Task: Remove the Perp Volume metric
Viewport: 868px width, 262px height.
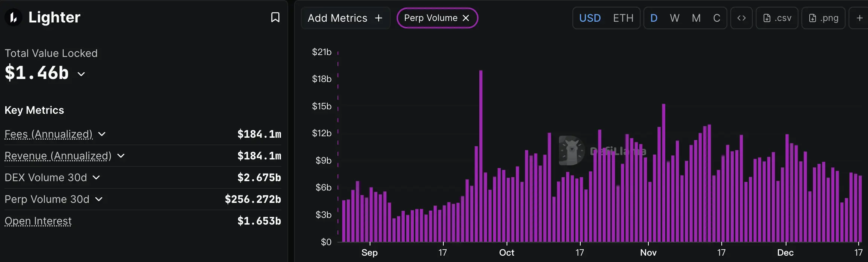Action: (x=466, y=18)
